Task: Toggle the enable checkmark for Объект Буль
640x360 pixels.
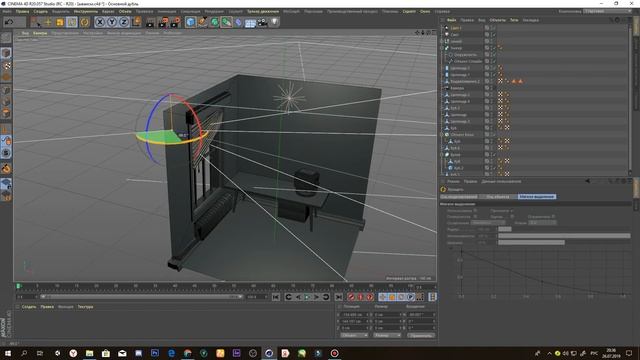Action: (x=494, y=134)
